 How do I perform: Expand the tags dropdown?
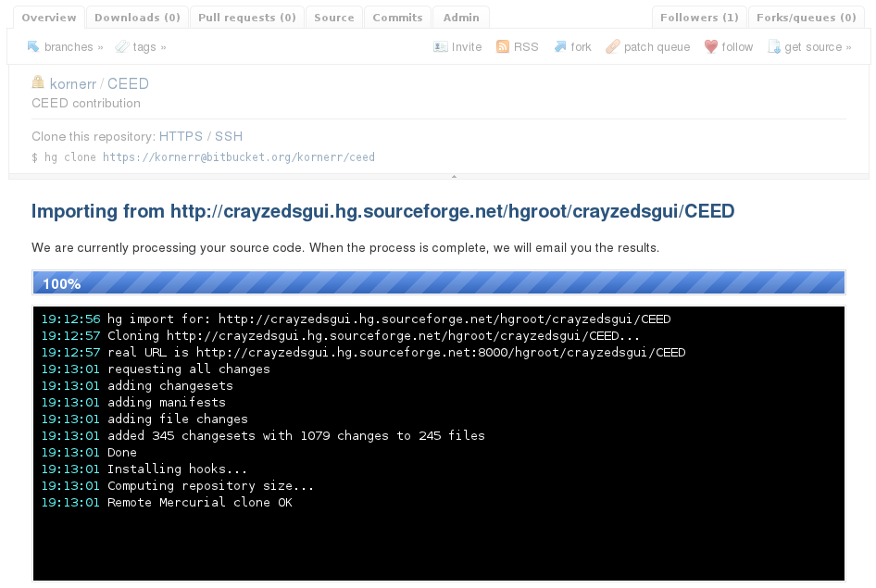point(149,47)
